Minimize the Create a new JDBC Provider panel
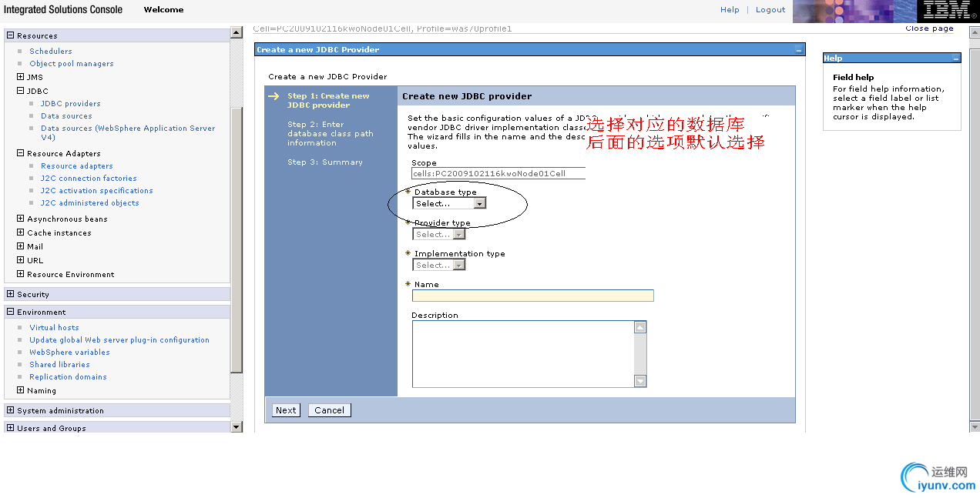Viewport: 980px width, 498px height. [798, 50]
